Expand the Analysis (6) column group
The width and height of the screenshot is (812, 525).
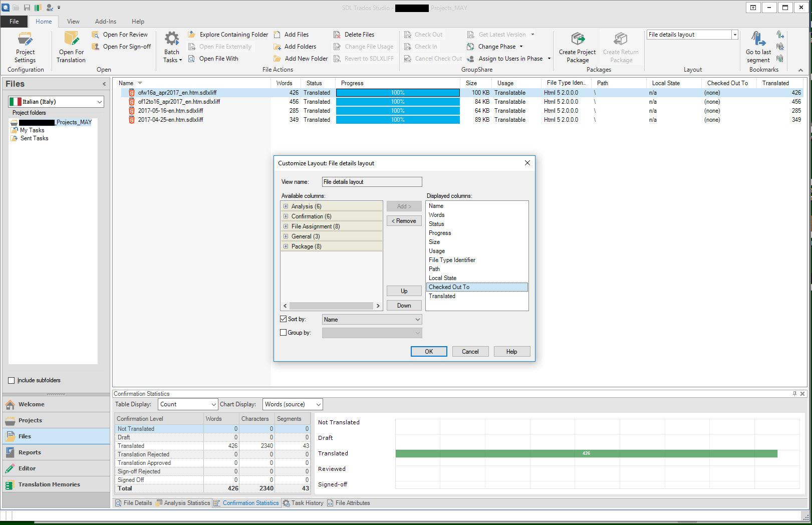(286, 206)
